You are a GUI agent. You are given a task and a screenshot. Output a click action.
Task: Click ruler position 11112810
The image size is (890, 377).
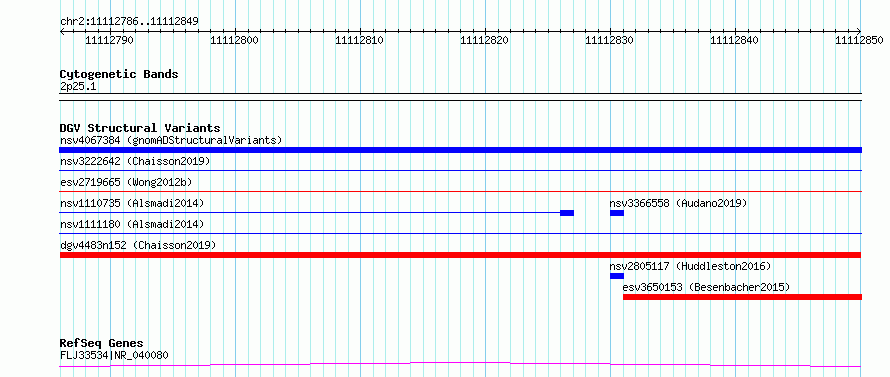tap(359, 40)
